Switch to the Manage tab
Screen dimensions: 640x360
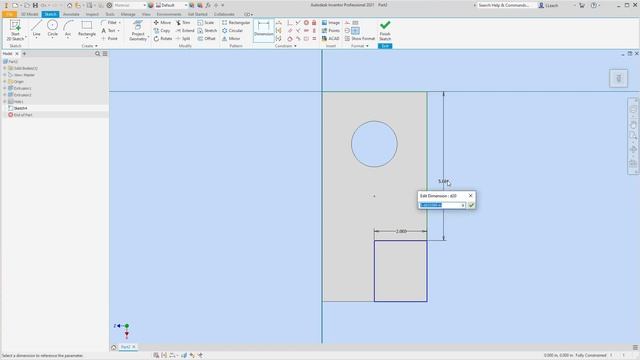coord(128,14)
